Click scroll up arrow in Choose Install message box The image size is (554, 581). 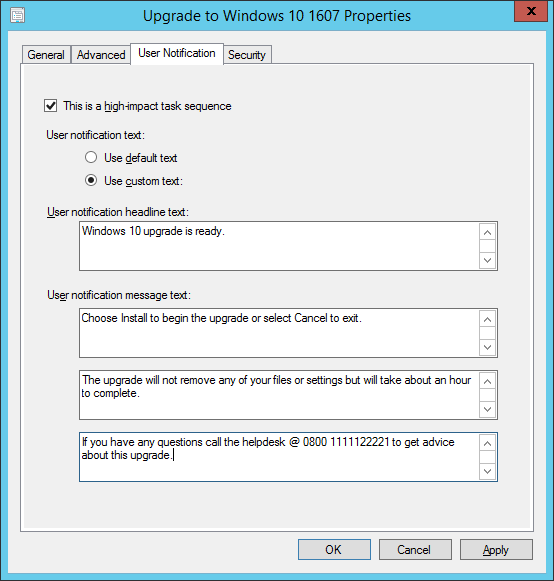(487, 319)
